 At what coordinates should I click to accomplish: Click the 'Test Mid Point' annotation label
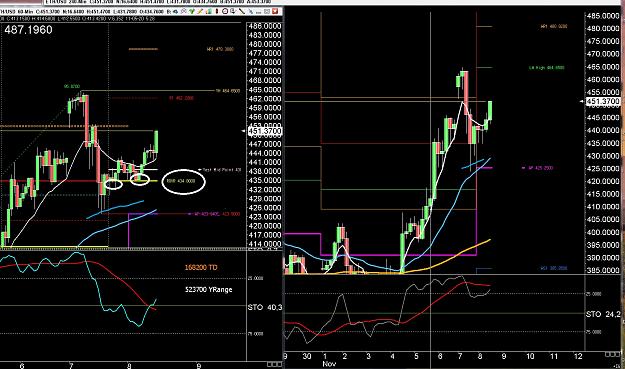(222, 170)
